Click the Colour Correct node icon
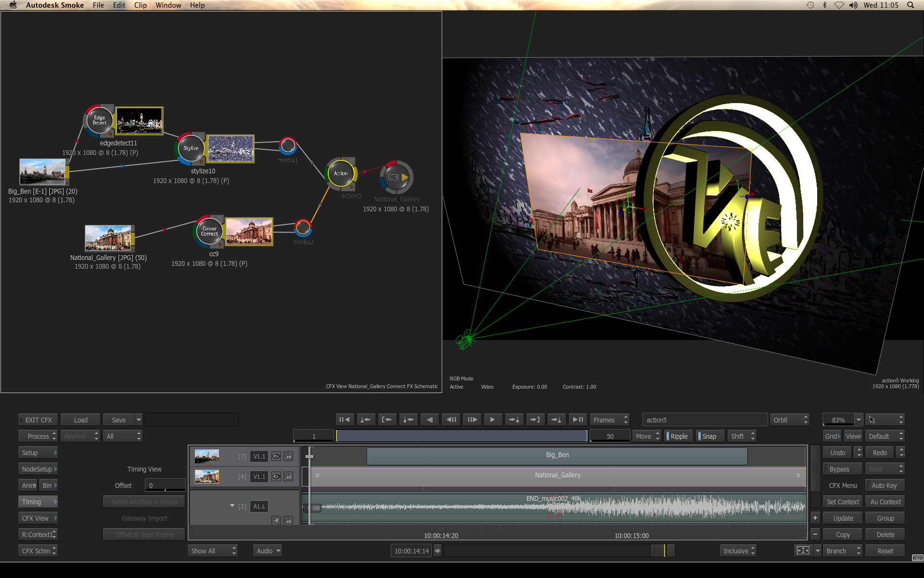 click(x=209, y=231)
